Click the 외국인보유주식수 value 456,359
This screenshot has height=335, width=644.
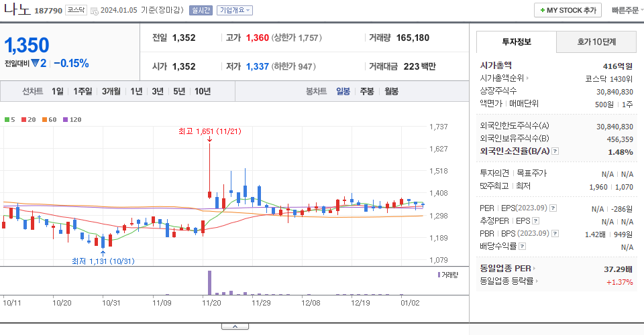pyautogui.click(x=620, y=139)
